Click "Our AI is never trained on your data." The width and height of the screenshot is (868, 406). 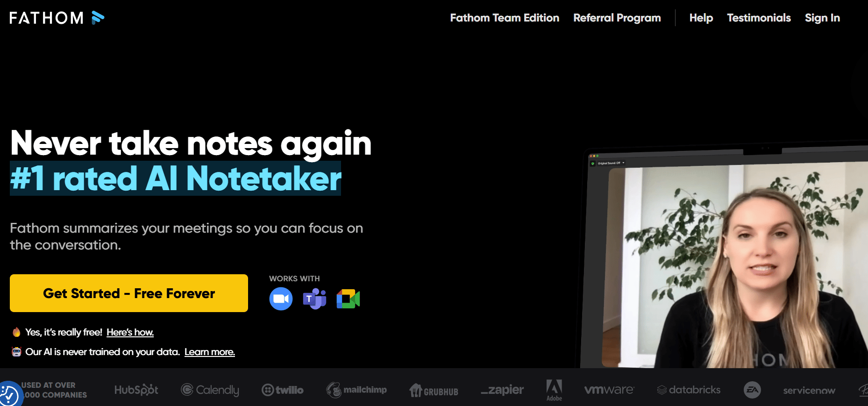click(x=103, y=352)
